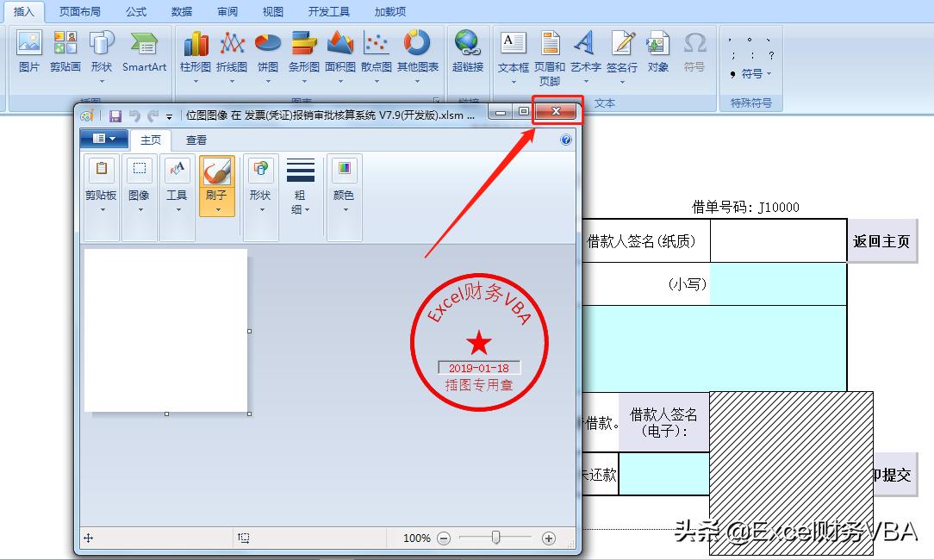Expand the Paint quick access toolbar customization arrow
Viewport: 934px width, 560px height.
coord(169,117)
